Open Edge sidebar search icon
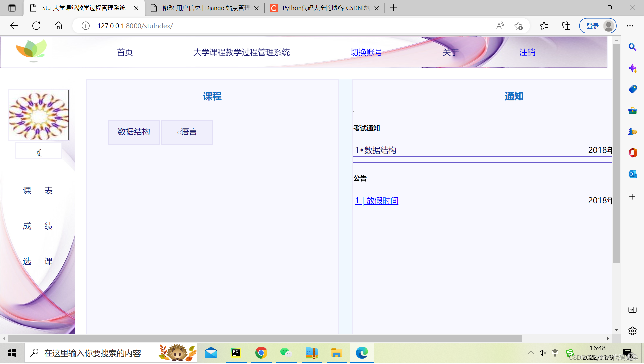 [x=632, y=47]
